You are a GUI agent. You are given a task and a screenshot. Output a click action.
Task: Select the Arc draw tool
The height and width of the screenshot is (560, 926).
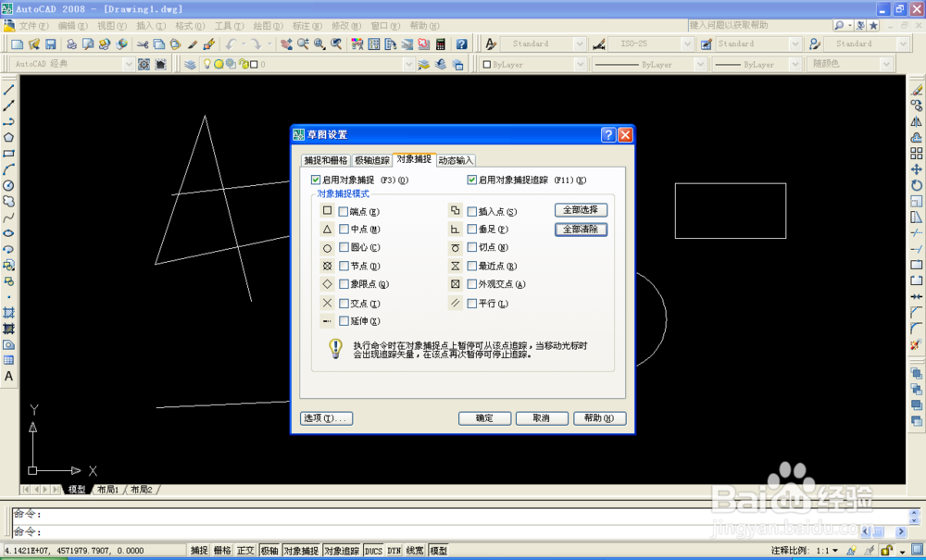point(9,170)
